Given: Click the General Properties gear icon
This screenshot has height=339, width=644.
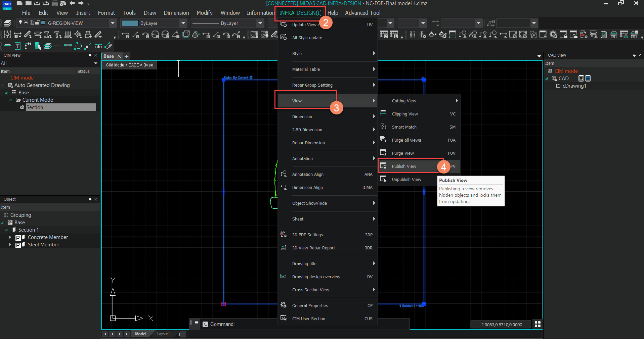Looking at the screenshot, I should [284, 305].
